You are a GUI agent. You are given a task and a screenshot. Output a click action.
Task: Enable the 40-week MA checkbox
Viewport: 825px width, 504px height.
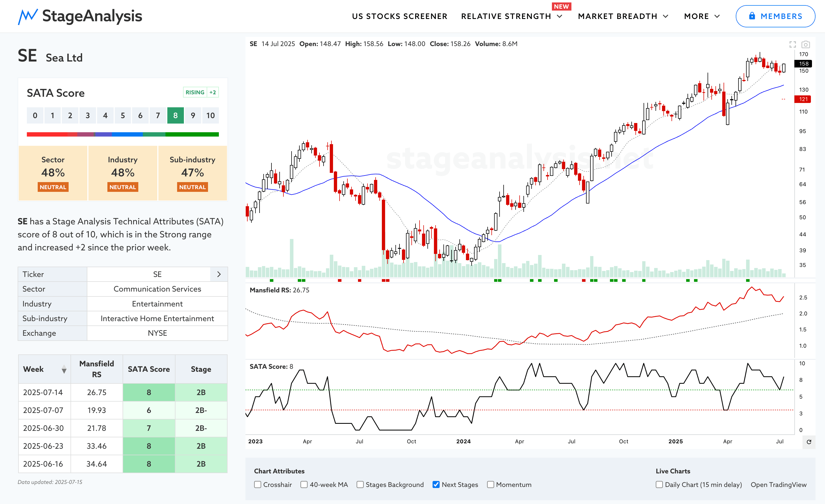[x=304, y=484]
